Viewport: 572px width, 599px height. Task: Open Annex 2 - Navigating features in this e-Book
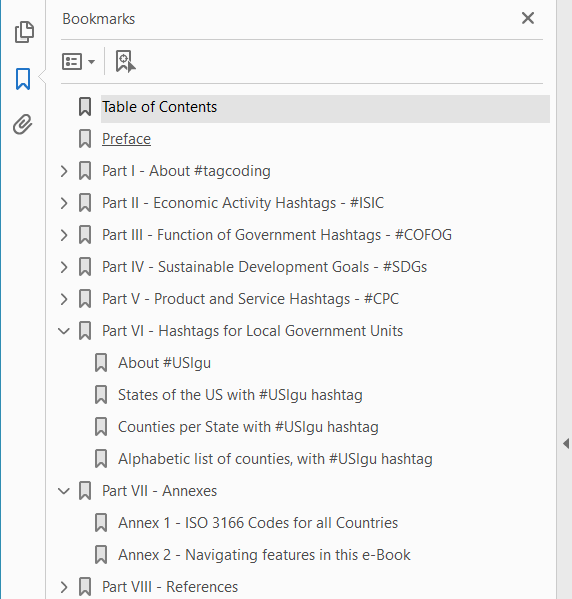tap(264, 555)
